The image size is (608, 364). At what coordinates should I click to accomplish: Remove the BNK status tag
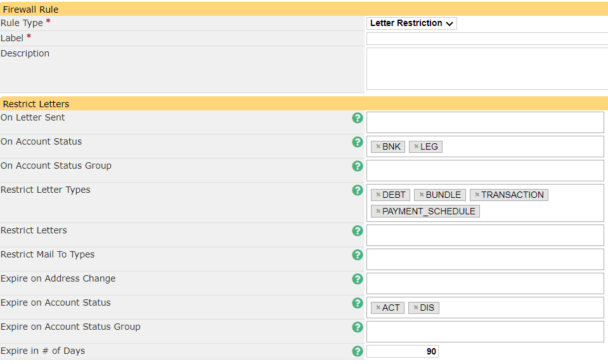(378, 146)
